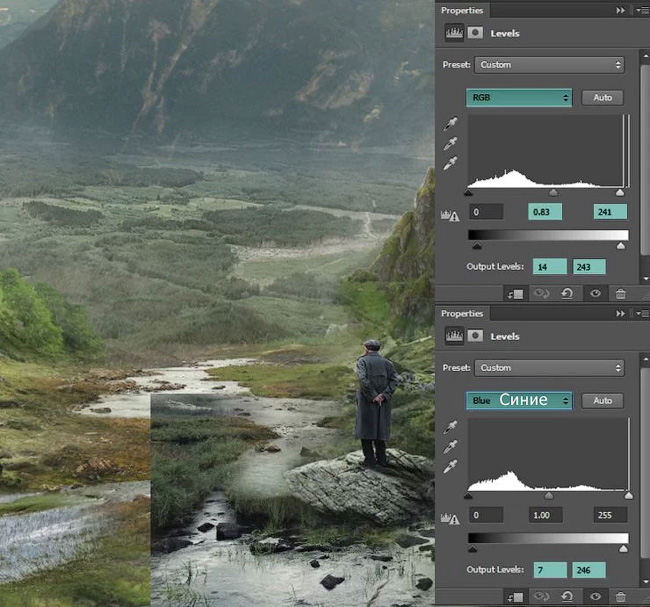Click midtone input slider under RGB histogram
650x607 pixels.
point(553,193)
